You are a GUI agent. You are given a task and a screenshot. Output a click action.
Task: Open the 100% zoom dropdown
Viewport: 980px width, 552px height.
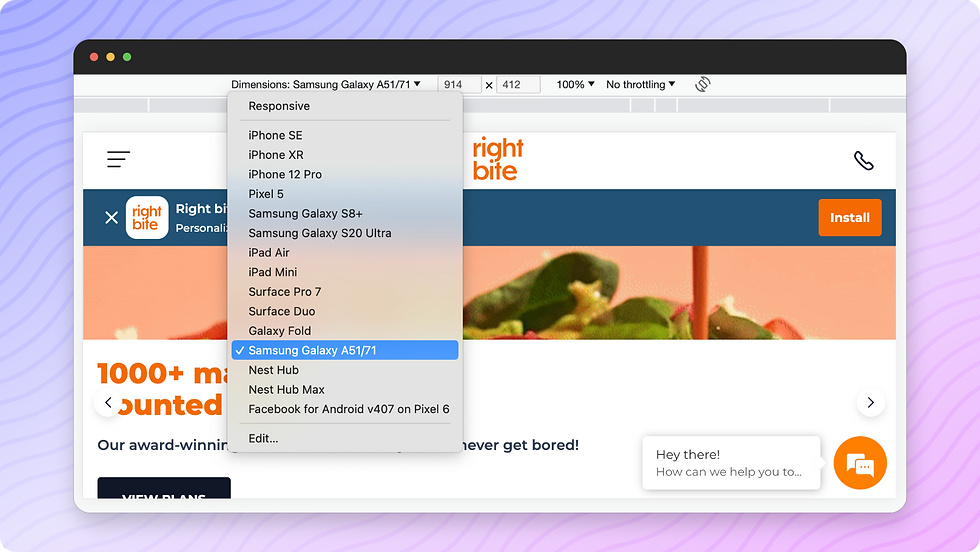tap(575, 84)
